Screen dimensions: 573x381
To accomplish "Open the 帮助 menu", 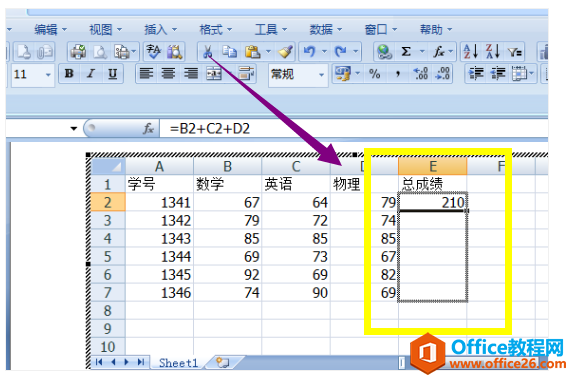I will point(436,29).
